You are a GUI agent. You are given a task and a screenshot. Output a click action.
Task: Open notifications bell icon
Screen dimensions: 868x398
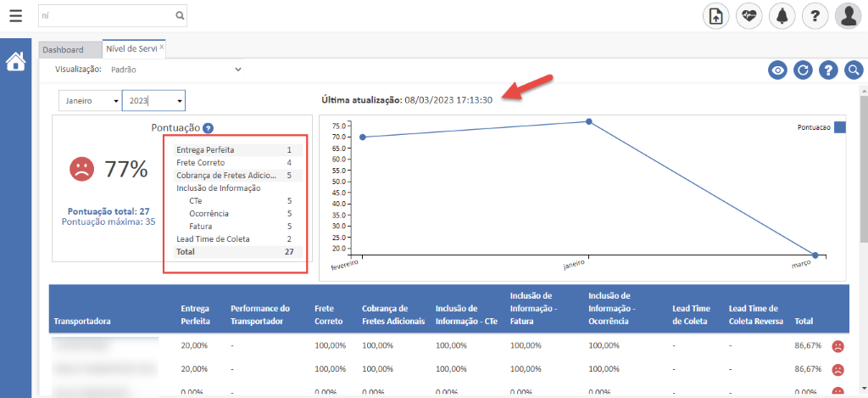point(782,15)
